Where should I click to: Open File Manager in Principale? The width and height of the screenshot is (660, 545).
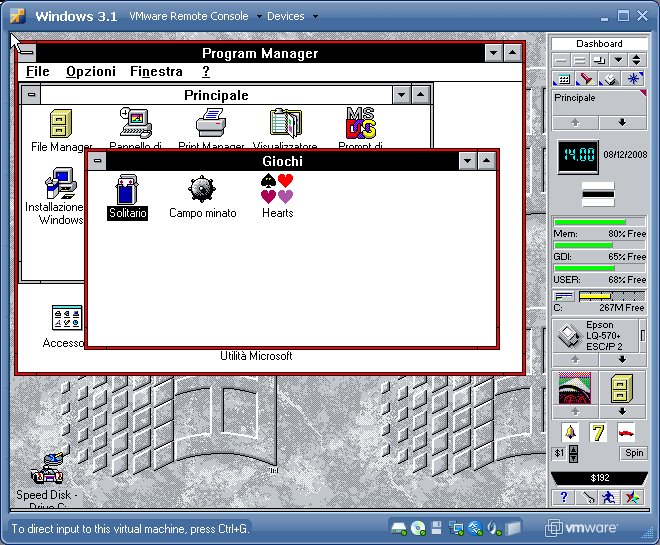pos(60,124)
